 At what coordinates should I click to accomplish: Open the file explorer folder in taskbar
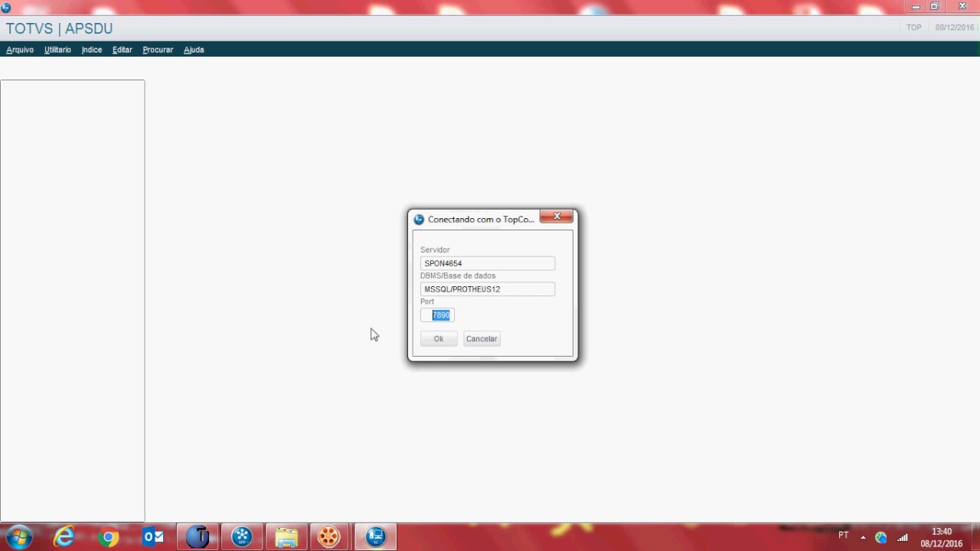(x=286, y=537)
